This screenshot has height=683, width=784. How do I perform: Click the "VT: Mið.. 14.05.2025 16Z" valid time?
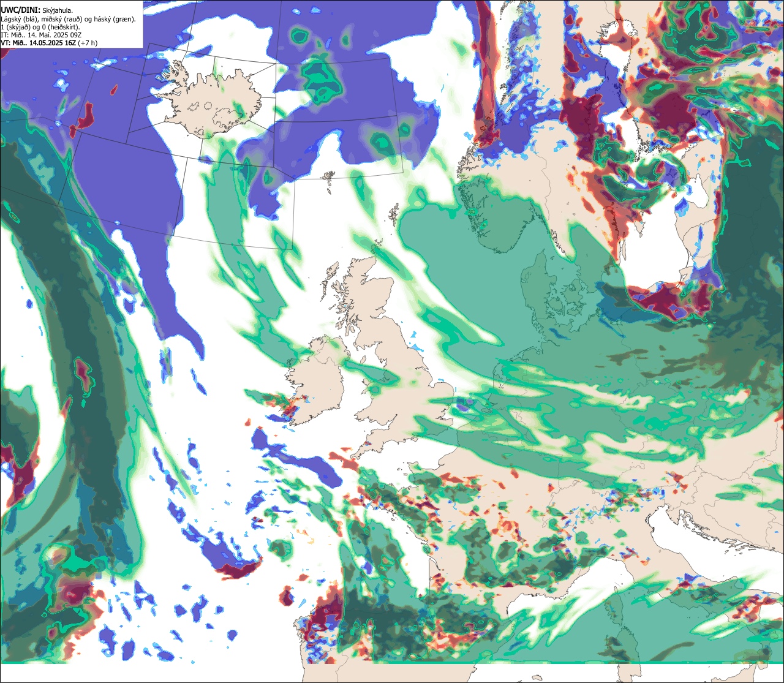pos(39,43)
